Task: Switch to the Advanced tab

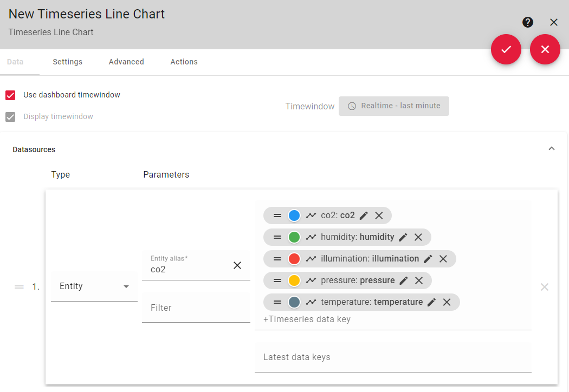Action: (x=126, y=62)
